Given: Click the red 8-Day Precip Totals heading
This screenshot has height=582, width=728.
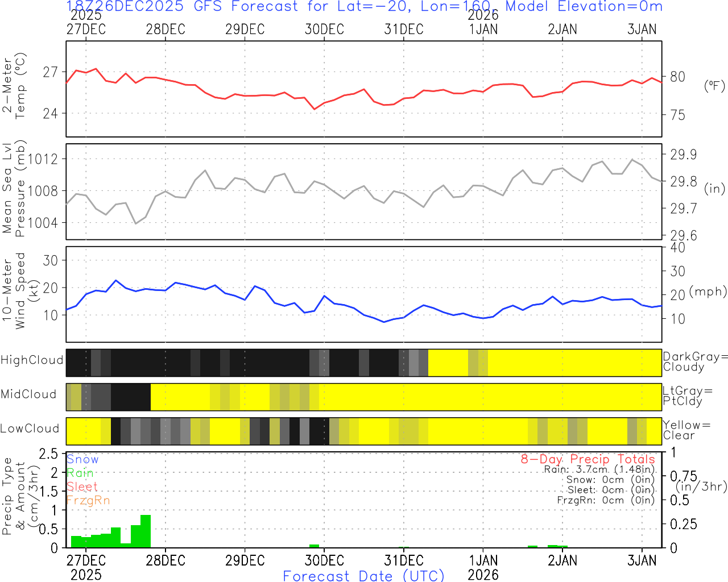Looking at the screenshot, I should (588, 459).
